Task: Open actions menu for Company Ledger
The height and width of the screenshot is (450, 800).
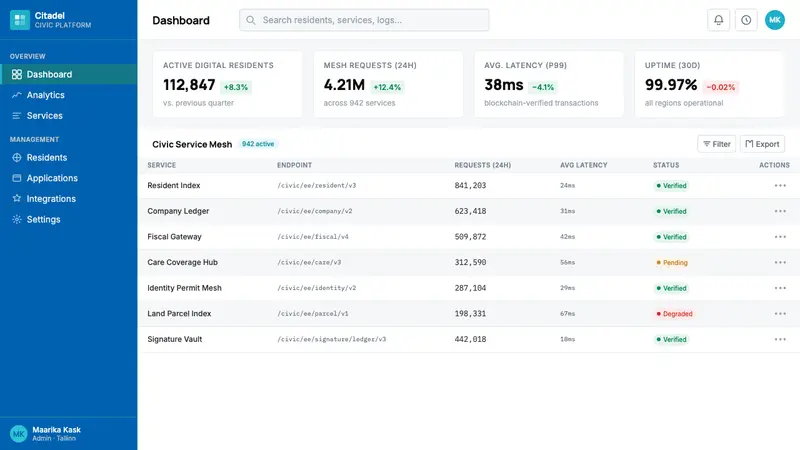Action: tap(780, 211)
